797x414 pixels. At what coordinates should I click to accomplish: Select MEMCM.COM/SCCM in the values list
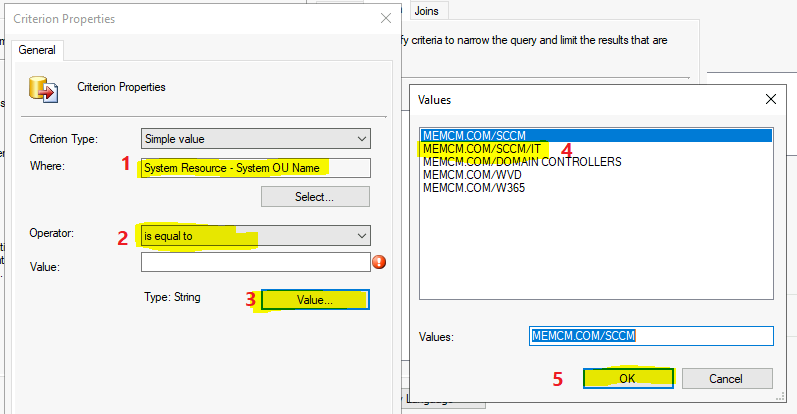point(596,136)
